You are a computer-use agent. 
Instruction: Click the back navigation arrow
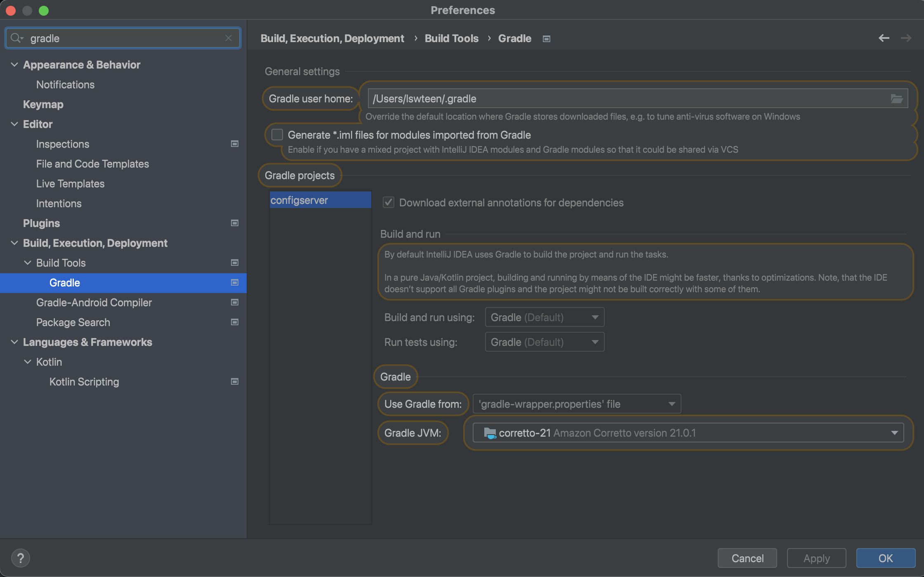(884, 38)
